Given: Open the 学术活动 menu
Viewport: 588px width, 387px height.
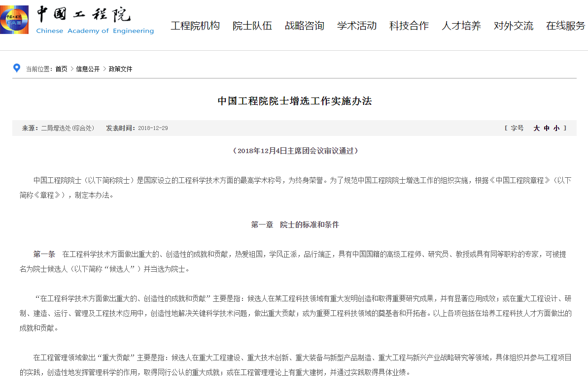Looking at the screenshot, I should (x=357, y=26).
